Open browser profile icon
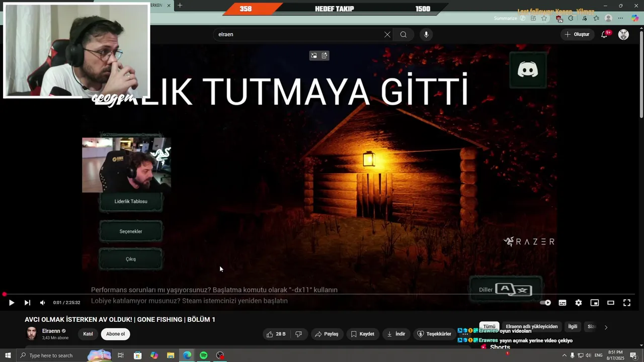This screenshot has height=362, width=644. click(608, 18)
